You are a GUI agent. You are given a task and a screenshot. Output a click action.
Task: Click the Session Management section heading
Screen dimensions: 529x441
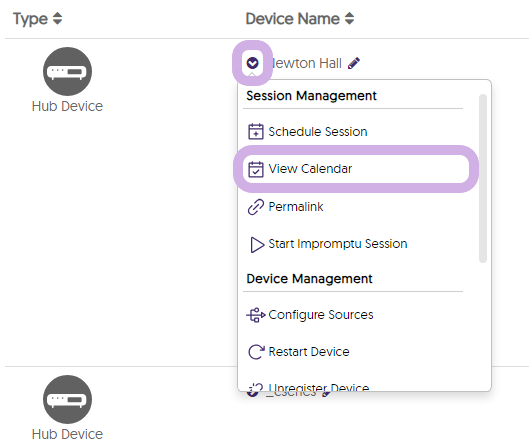coord(311,96)
